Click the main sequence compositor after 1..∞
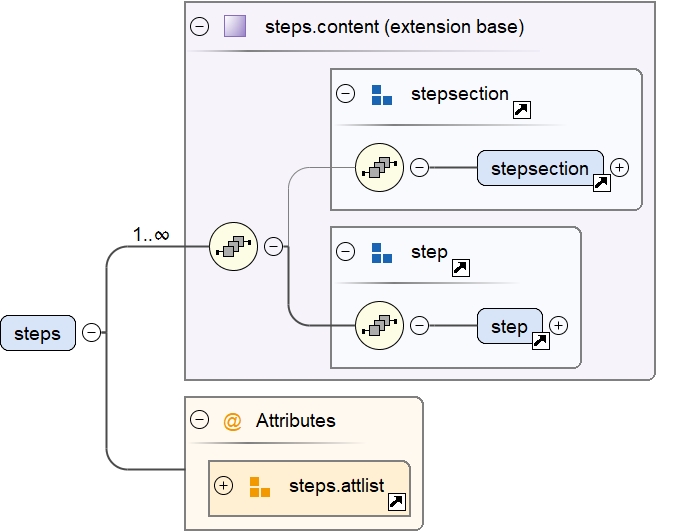 pyautogui.click(x=233, y=246)
